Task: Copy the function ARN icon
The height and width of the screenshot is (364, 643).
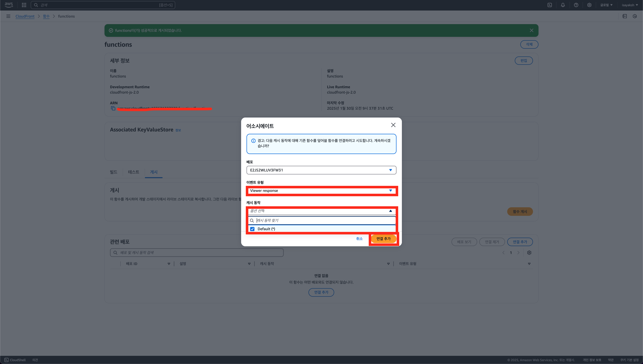Action: pos(113,108)
